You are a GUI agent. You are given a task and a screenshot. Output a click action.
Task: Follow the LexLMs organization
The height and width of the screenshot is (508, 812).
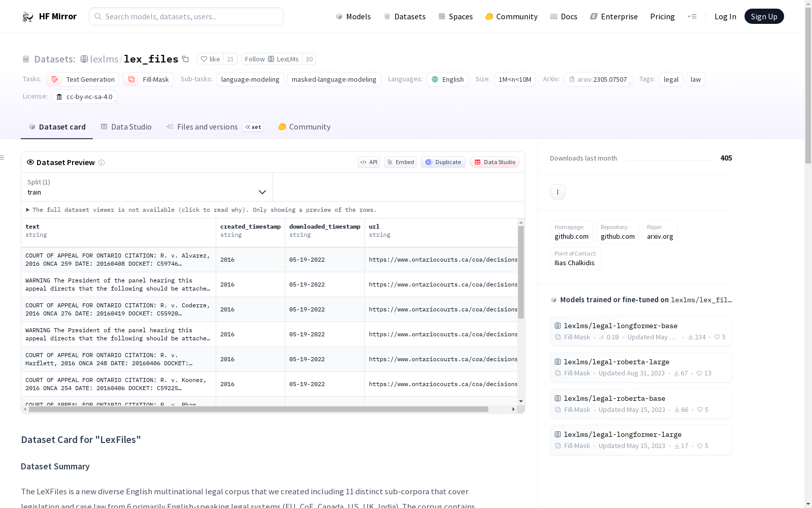(272, 59)
